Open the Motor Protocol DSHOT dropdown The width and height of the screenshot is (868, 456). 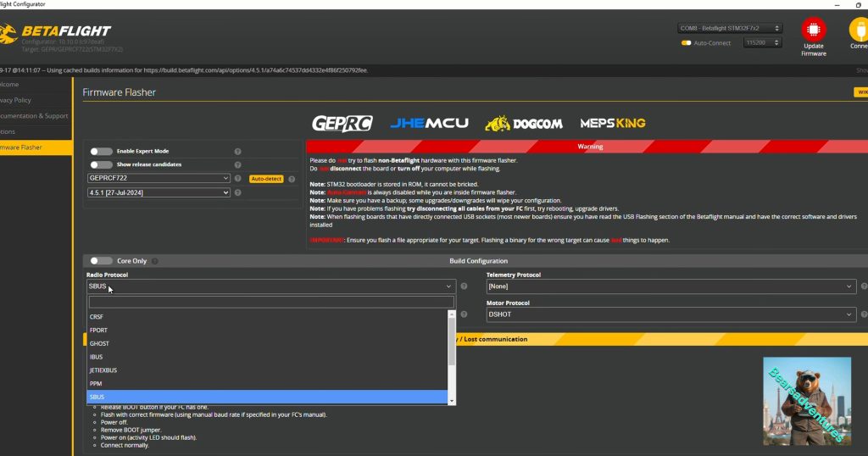(x=670, y=314)
